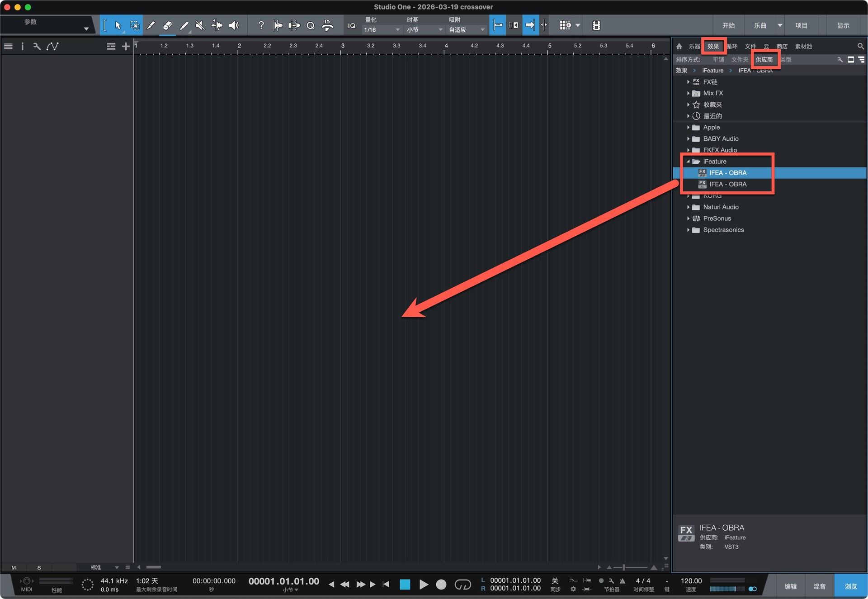Screen dimensions: 868x599
Task: Switch to the 乐器 (Instruments) browser tab
Action: [694, 46]
